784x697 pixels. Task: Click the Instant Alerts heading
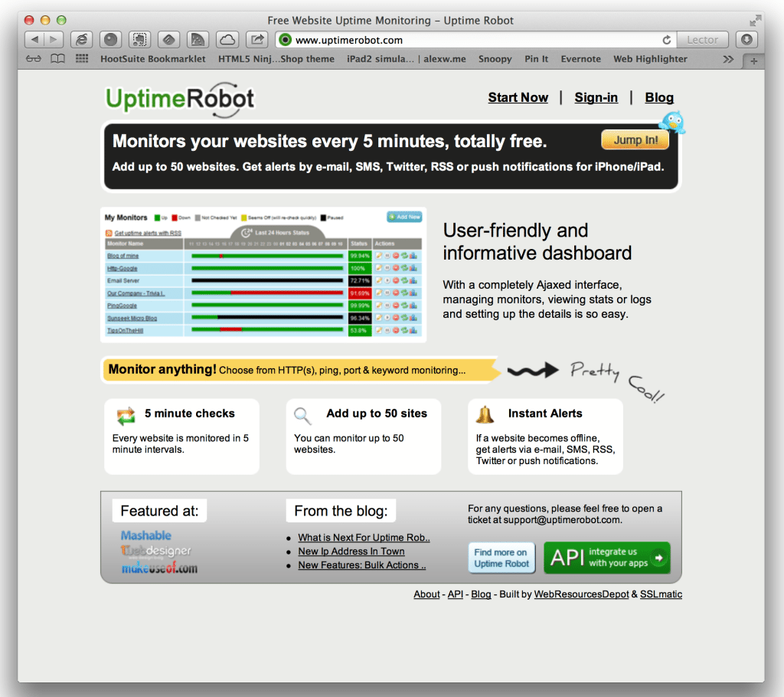545,414
